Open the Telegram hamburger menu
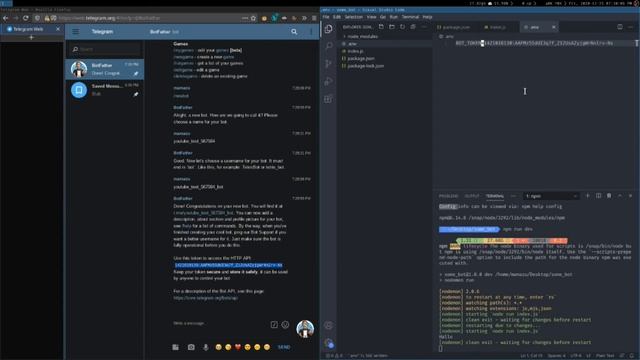Image resolution: width=640 pixels, height=360 pixels. point(76,31)
